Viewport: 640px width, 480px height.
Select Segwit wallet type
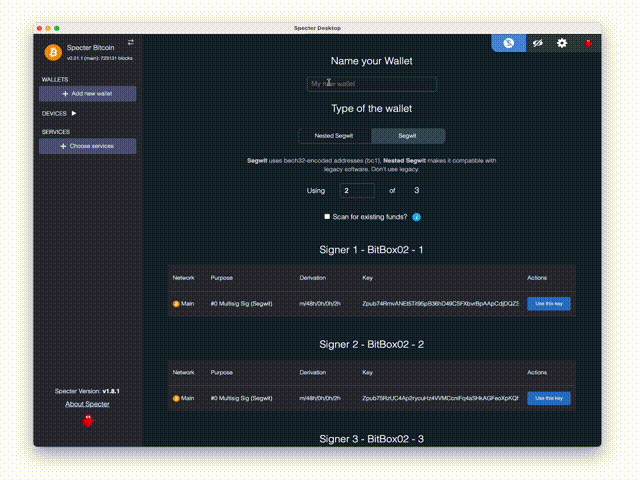[408, 136]
